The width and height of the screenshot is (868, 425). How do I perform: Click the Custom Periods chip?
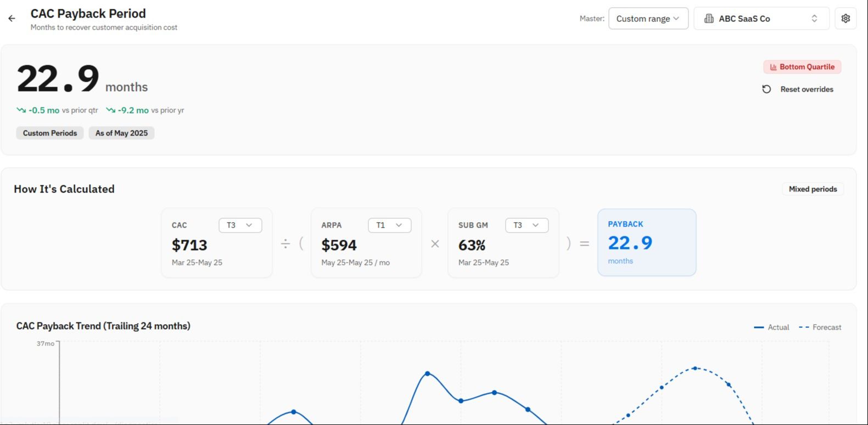point(50,133)
